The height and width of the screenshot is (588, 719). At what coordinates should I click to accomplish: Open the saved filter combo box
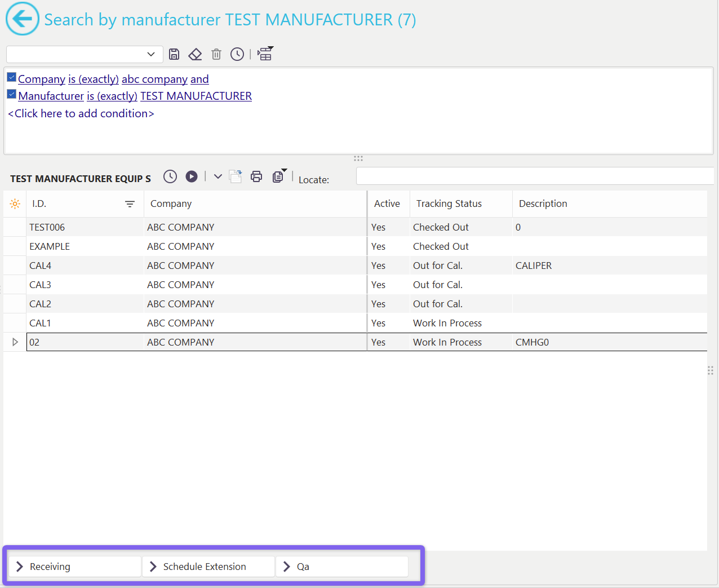coord(85,54)
